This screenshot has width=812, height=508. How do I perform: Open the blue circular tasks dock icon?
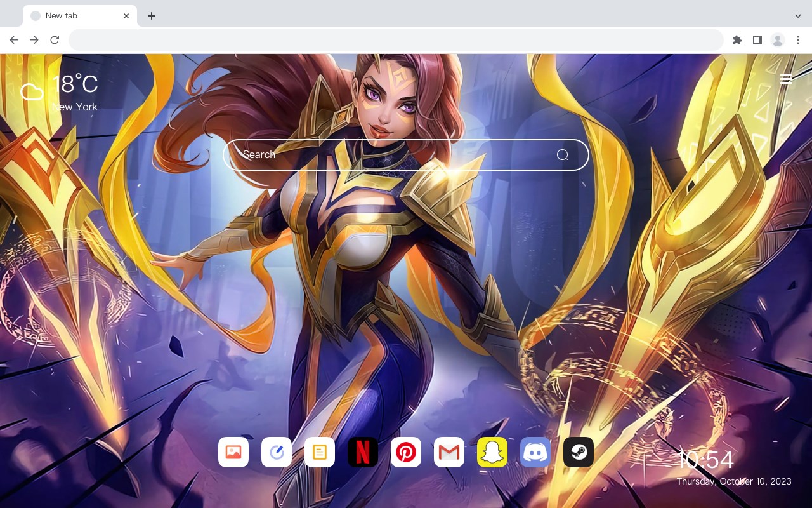(x=277, y=452)
